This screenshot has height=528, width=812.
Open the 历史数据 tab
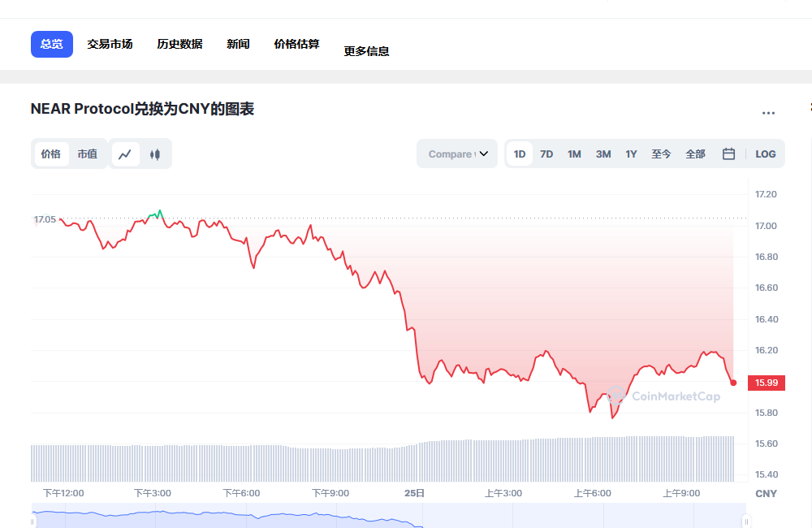(179, 44)
